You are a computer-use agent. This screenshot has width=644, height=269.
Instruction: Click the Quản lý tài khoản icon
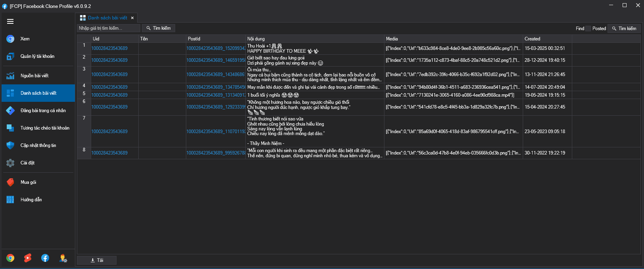point(10,56)
